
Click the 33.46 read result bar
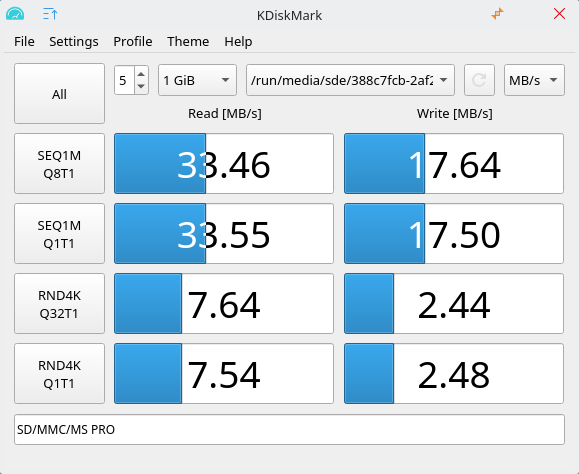224,164
